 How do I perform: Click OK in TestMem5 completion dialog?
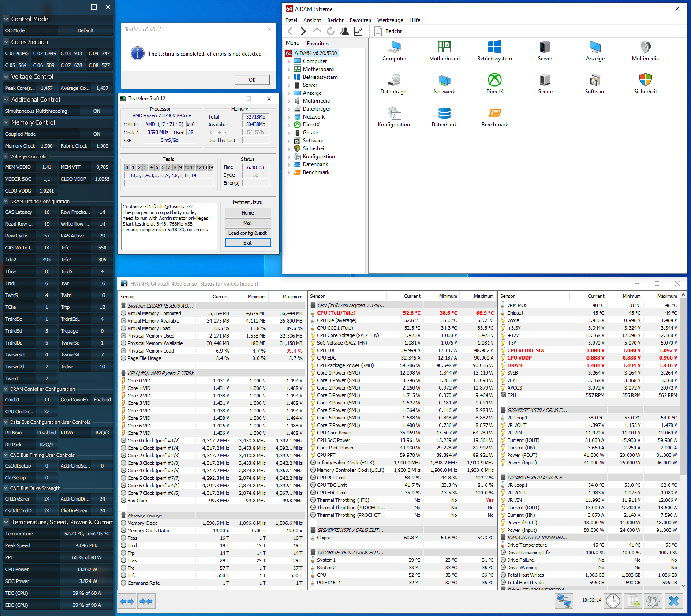click(252, 80)
